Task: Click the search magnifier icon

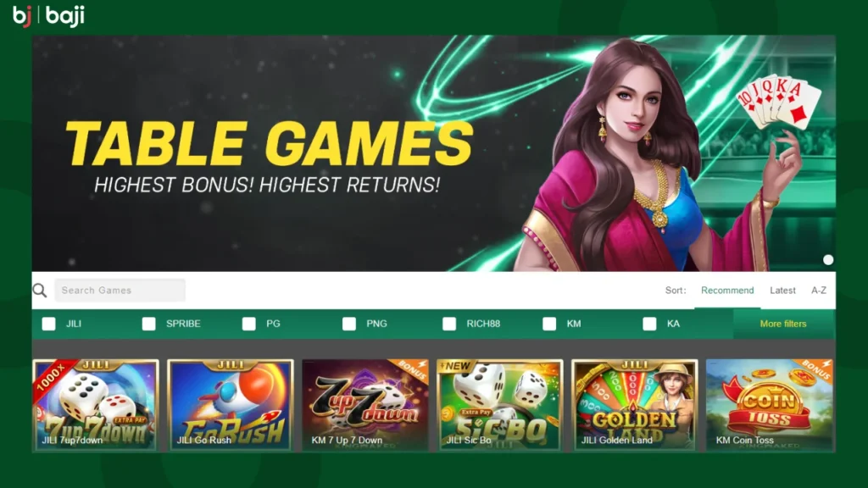Action: pos(40,291)
